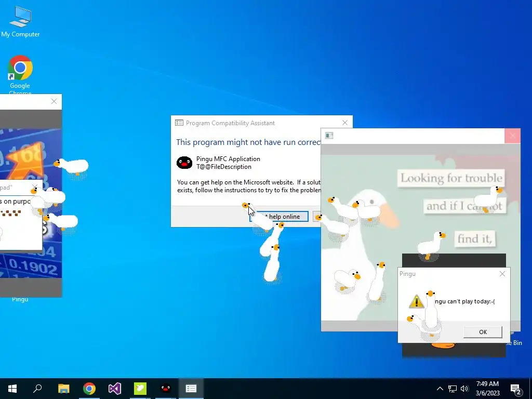Select Program Compatibility Assistant taskbar button
This screenshot has width=532, height=399.
(x=191, y=389)
